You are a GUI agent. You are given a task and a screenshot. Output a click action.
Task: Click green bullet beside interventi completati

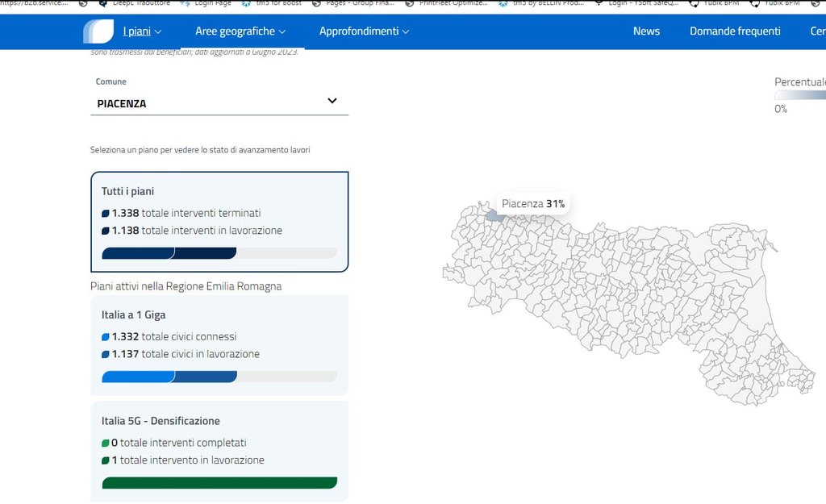point(106,443)
